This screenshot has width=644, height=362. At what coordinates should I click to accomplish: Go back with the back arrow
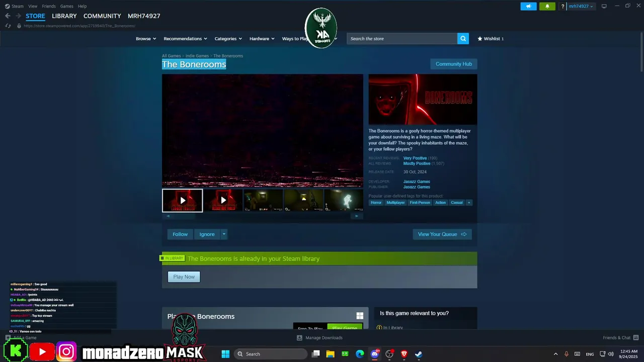(x=8, y=16)
